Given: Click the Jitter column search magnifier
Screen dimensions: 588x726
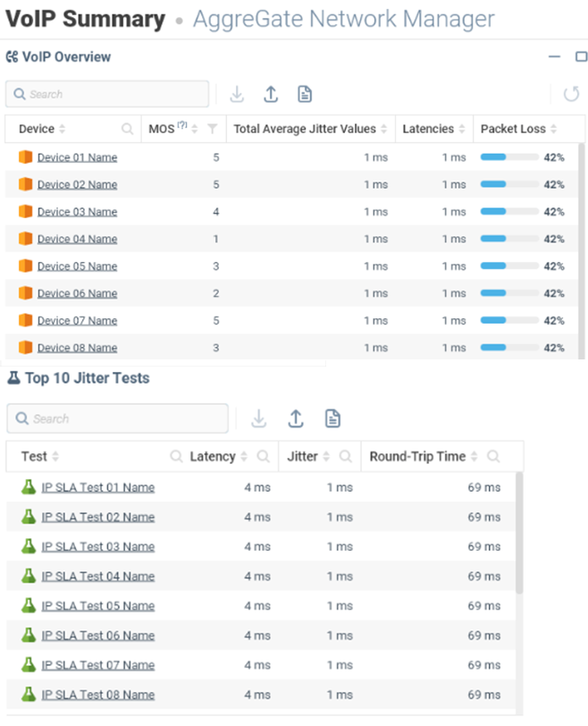Looking at the screenshot, I should tap(346, 457).
